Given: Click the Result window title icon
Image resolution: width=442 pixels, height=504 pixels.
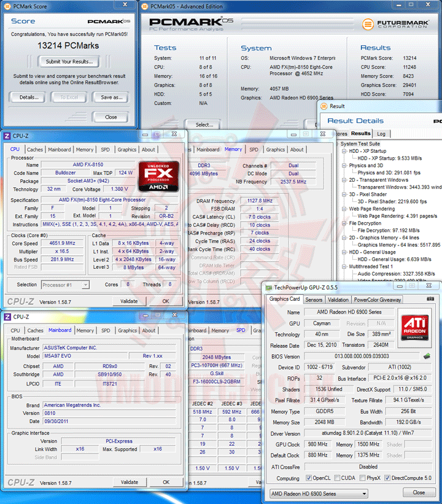Looking at the screenshot, I should [x=324, y=106].
